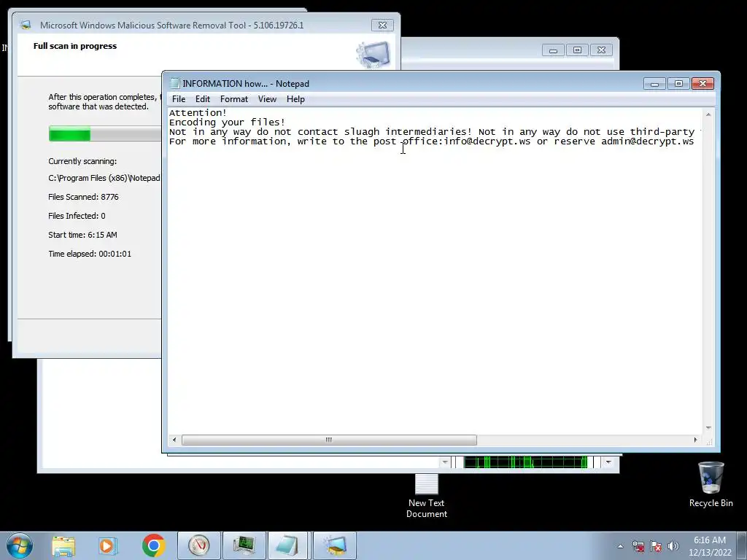Close the INFORMATION how... Notepad window
The width and height of the screenshot is (747, 560).
(x=703, y=84)
